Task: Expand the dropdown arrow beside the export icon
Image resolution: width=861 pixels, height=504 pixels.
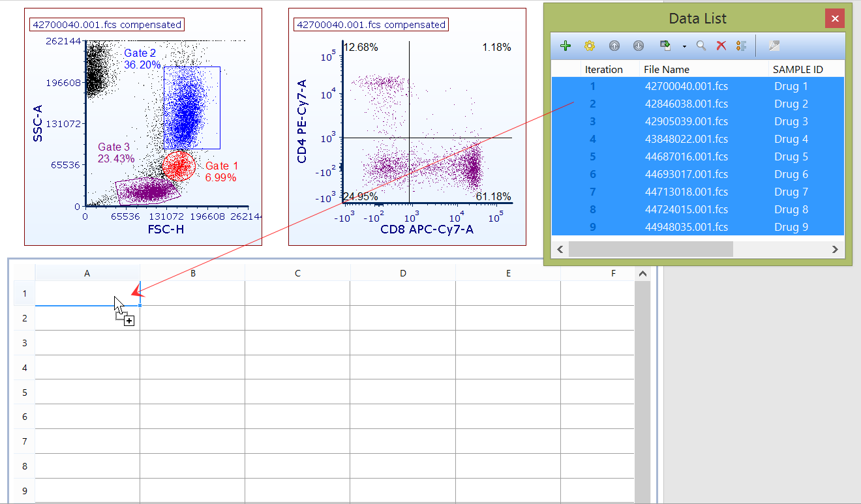Action: point(684,46)
